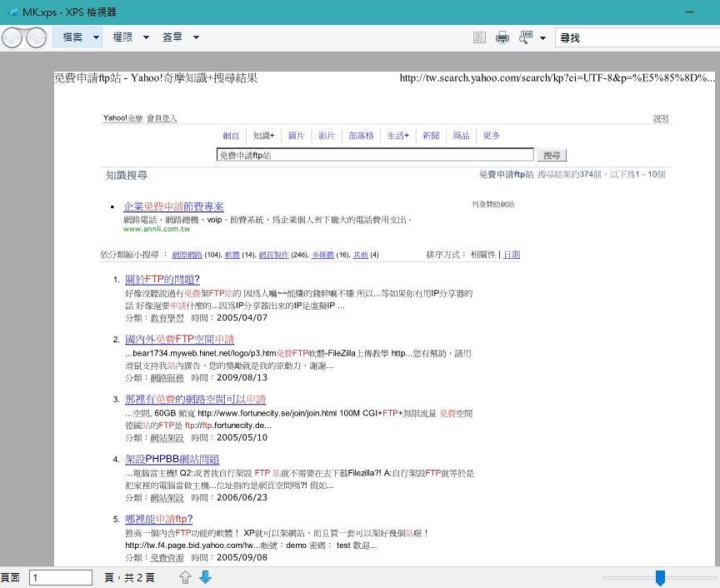The image size is (720, 588).
Task: Go to next page with blue down arrow
Action: (206, 577)
